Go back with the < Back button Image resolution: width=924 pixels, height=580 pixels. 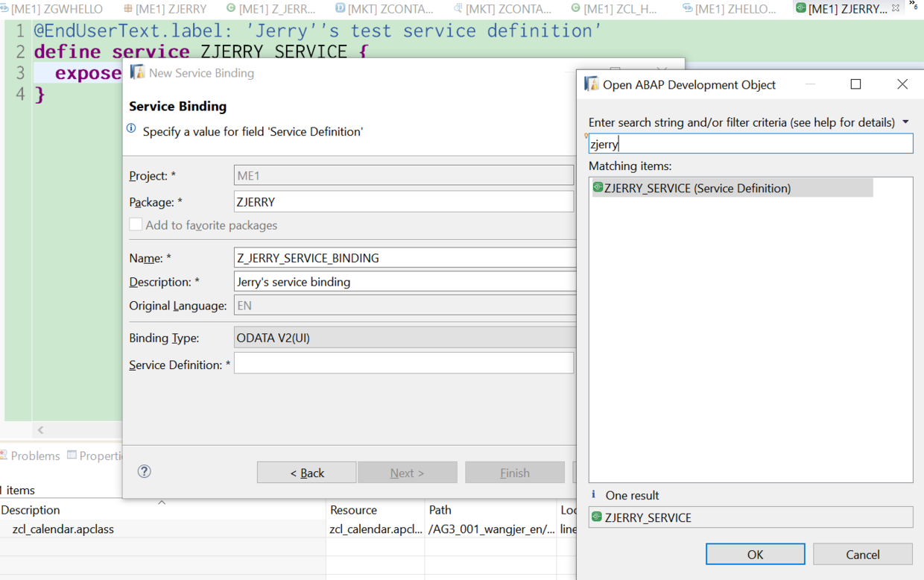(x=307, y=473)
